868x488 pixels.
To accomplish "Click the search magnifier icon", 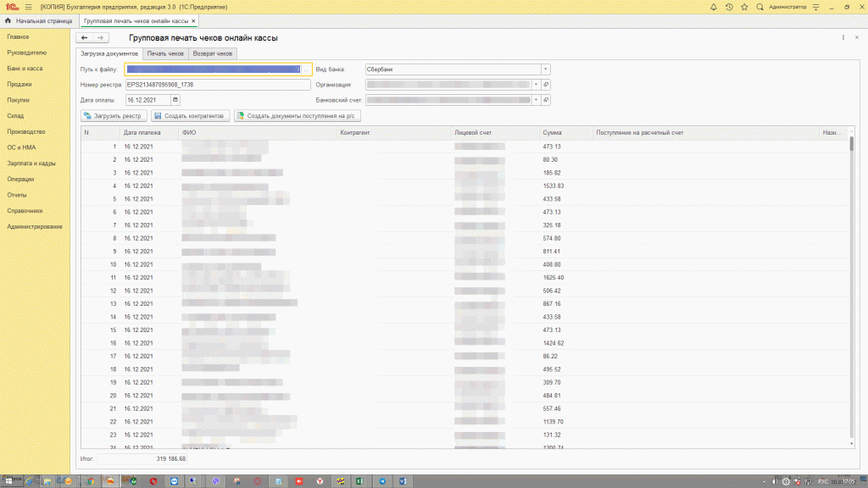I will (760, 7).
